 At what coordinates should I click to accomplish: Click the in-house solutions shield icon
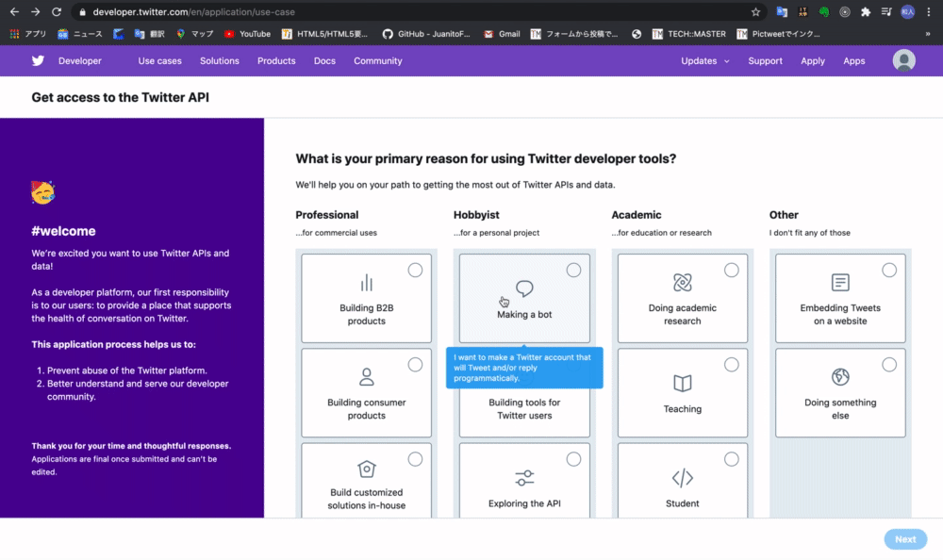(366, 469)
